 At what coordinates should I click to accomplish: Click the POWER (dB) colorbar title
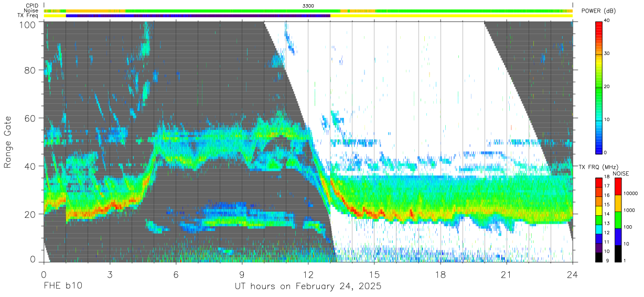(598, 10)
